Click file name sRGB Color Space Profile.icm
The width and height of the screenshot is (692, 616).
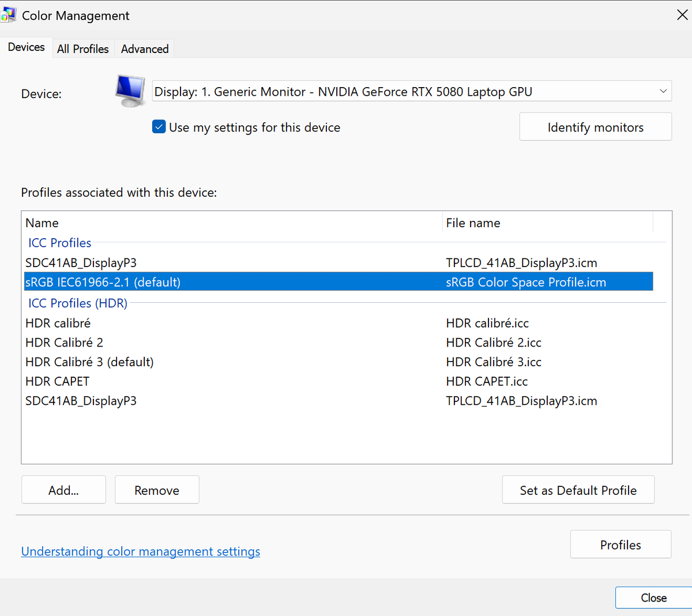click(x=526, y=282)
